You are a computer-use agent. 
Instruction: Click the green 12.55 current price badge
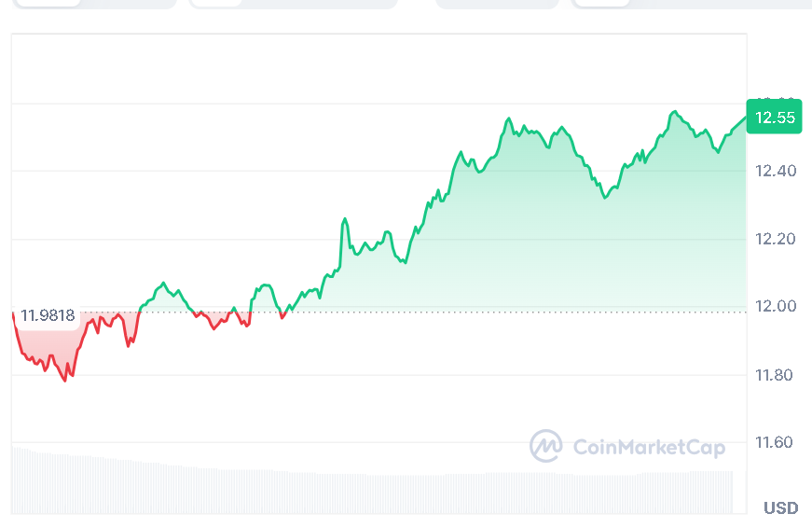(x=774, y=118)
